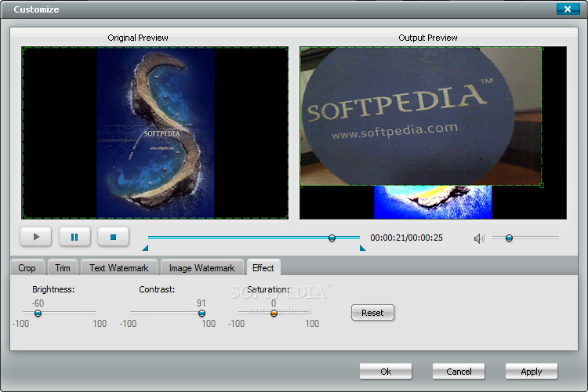Open the Text Watermark tab

click(119, 268)
